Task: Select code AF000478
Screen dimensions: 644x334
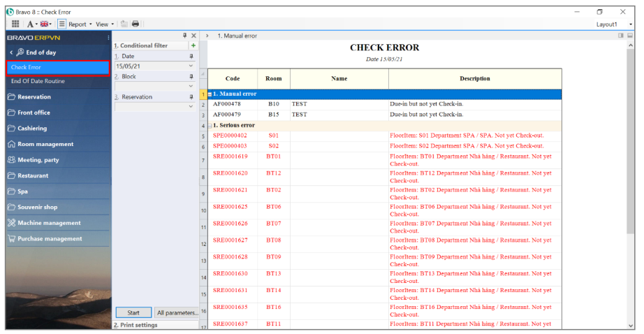Action: tap(227, 104)
